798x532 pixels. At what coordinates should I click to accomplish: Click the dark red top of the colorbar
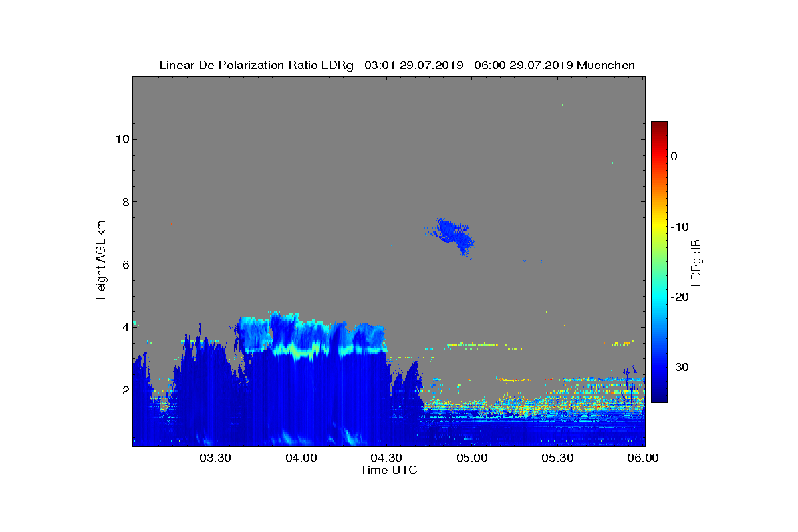tap(659, 125)
